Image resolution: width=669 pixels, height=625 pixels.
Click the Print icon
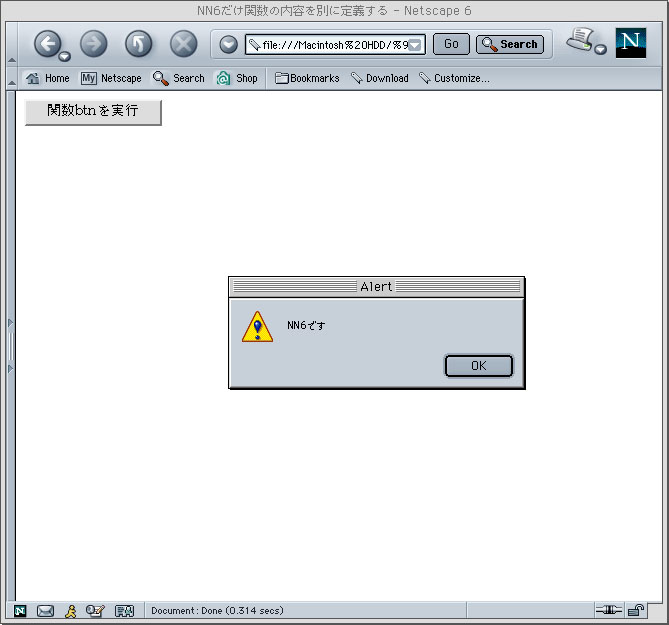[x=580, y=39]
